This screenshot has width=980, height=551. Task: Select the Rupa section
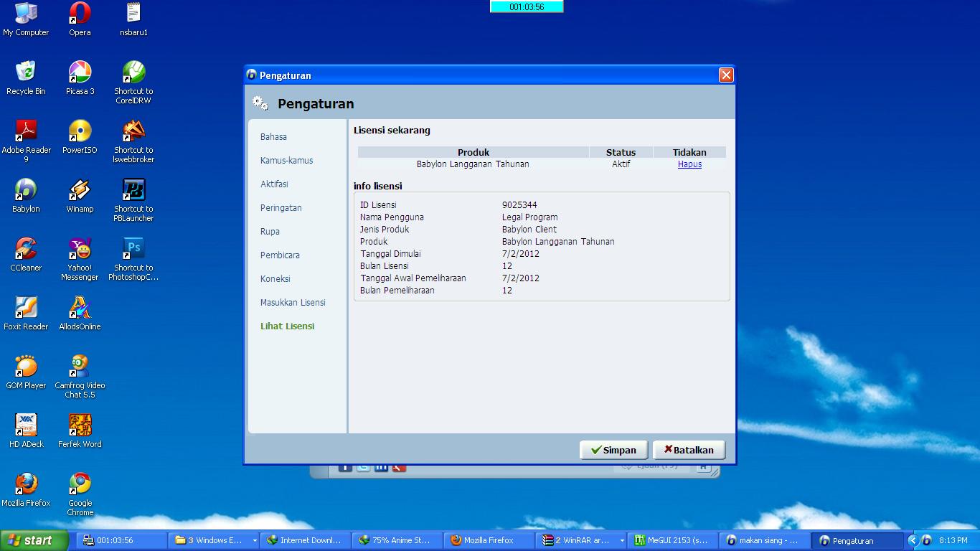[270, 231]
